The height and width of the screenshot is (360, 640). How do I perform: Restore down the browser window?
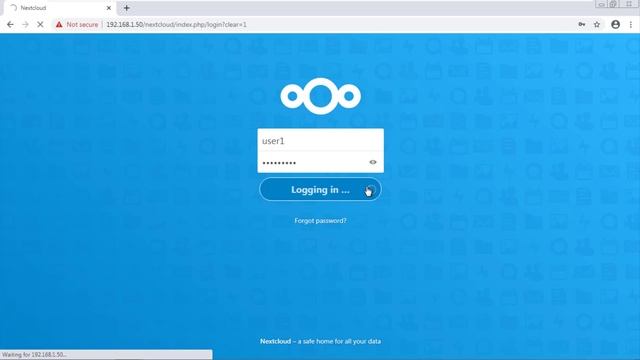613,4
